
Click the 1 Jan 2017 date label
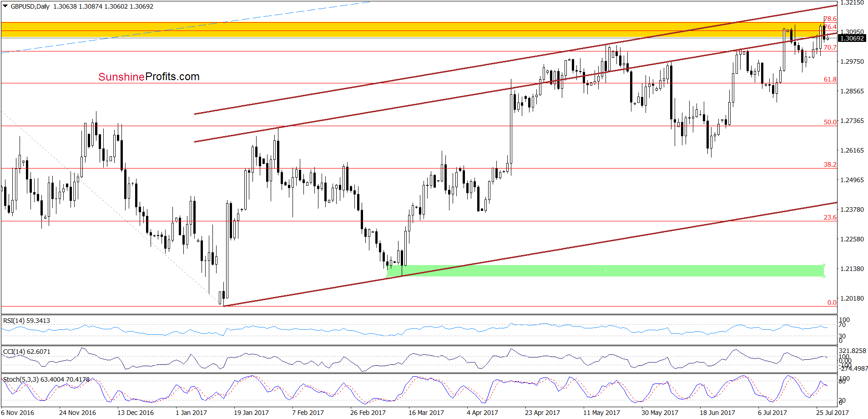[191, 413]
